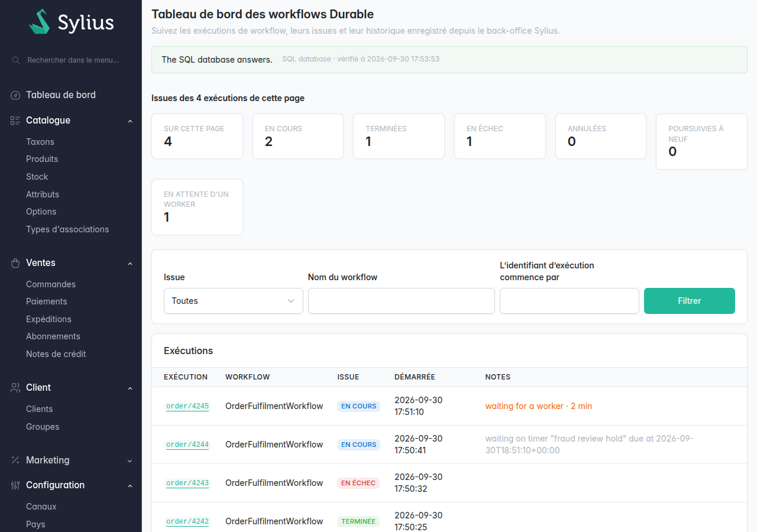Click the note 'waiting for a worker · 2 min'

539,406
